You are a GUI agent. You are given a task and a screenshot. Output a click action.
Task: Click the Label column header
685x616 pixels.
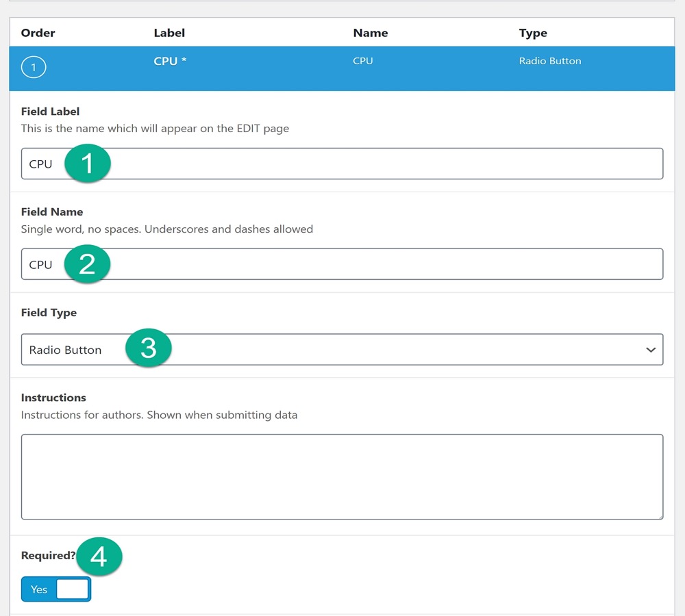[x=169, y=33]
